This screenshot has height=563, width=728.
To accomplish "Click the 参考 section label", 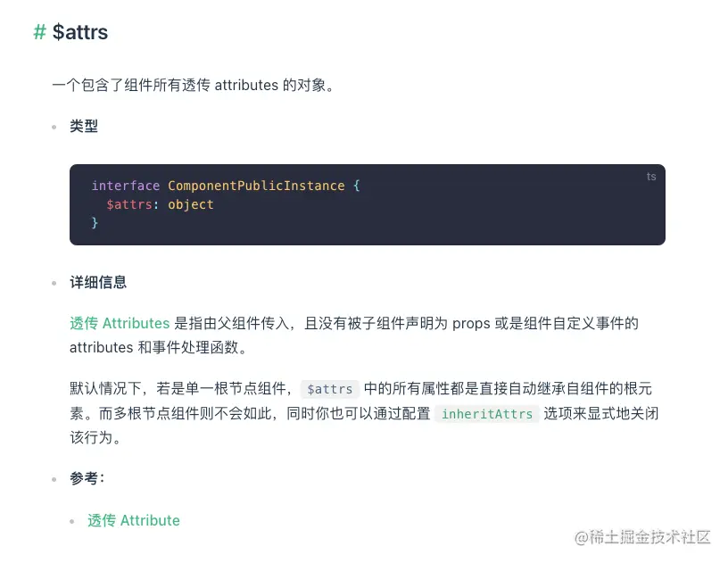I will tap(87, 478).
